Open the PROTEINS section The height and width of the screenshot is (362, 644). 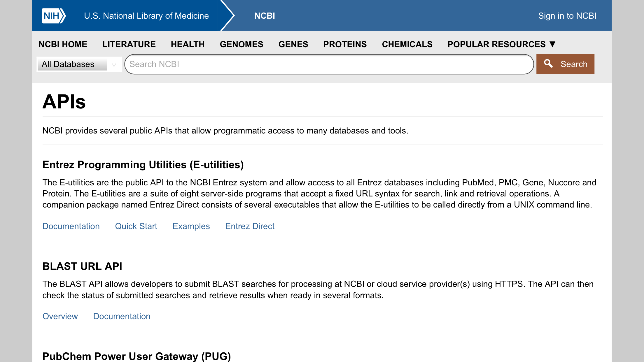coord(345,44)
